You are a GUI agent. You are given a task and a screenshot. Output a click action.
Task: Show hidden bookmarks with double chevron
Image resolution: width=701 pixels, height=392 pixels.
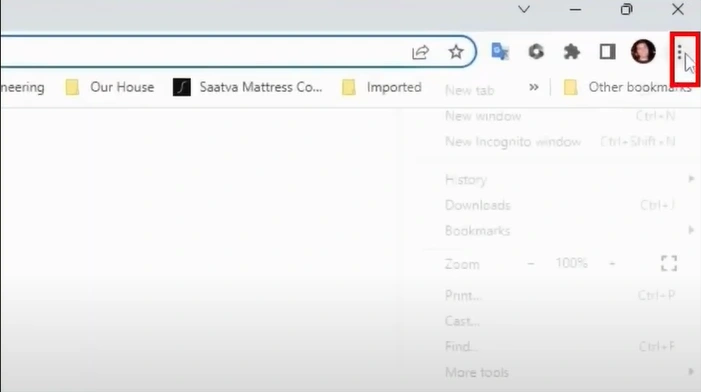click(533, 87)
